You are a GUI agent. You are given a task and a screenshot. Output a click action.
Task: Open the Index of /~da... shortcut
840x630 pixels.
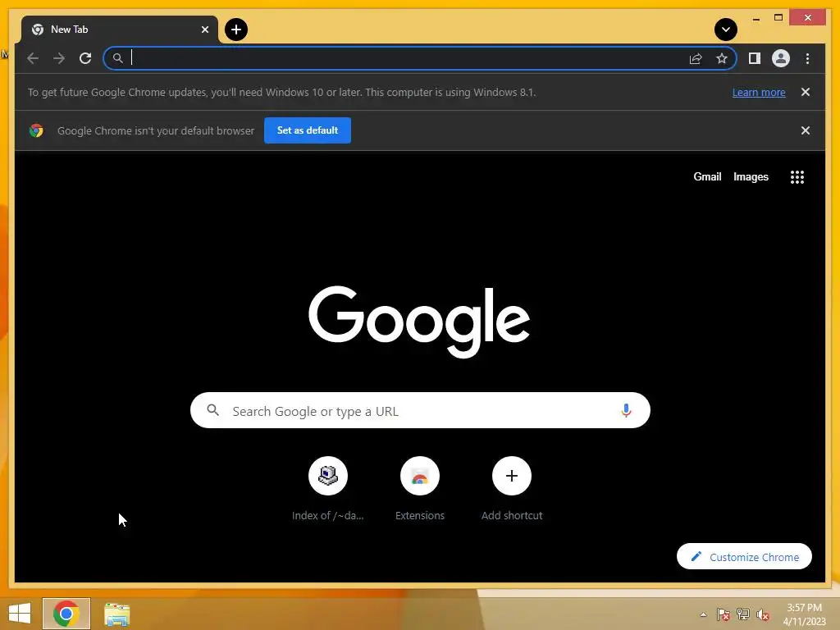point(328,489)
